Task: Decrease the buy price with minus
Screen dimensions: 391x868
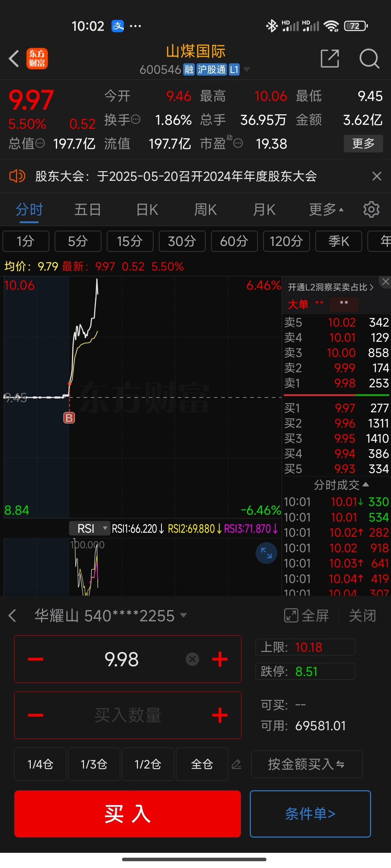Action: (35, 659)
